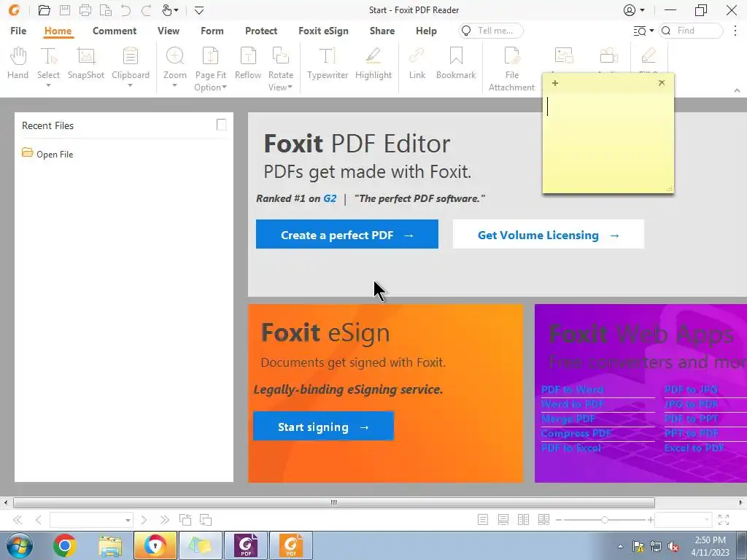This screenshot has width=747, height=560.
Task: Collapse the ribbon with the up chevron
Action: [x=737, y=90]
